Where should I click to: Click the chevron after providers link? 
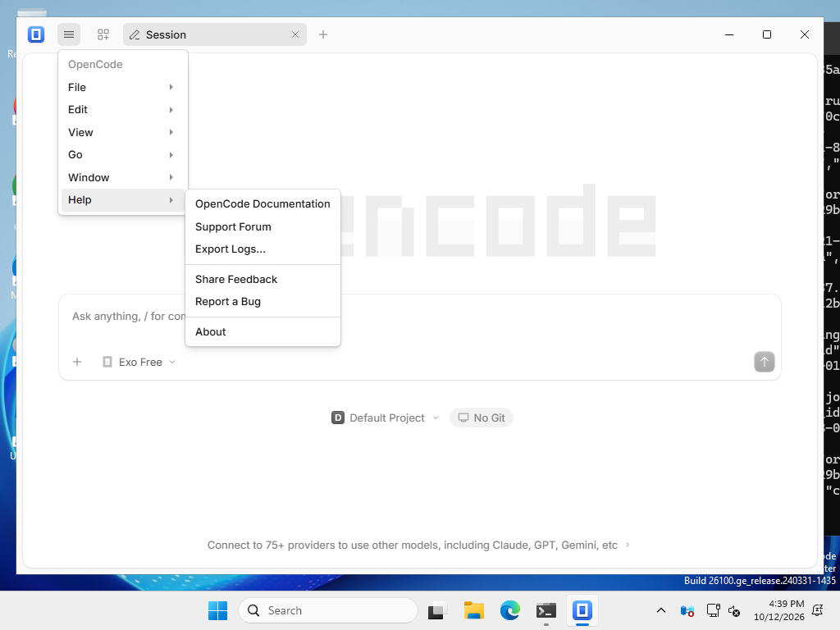pos(628,545)
